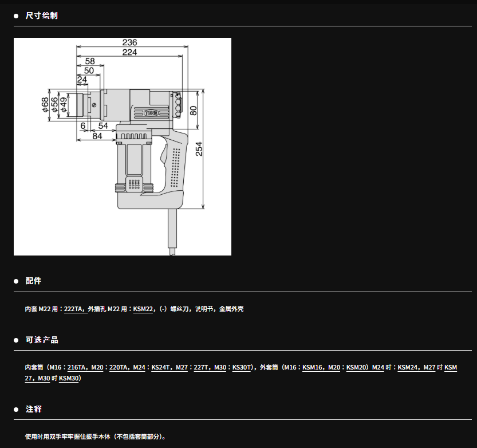Click the 222TA inner socket link
This screenshot has height=448, width=477.
[x=74, y=309]
